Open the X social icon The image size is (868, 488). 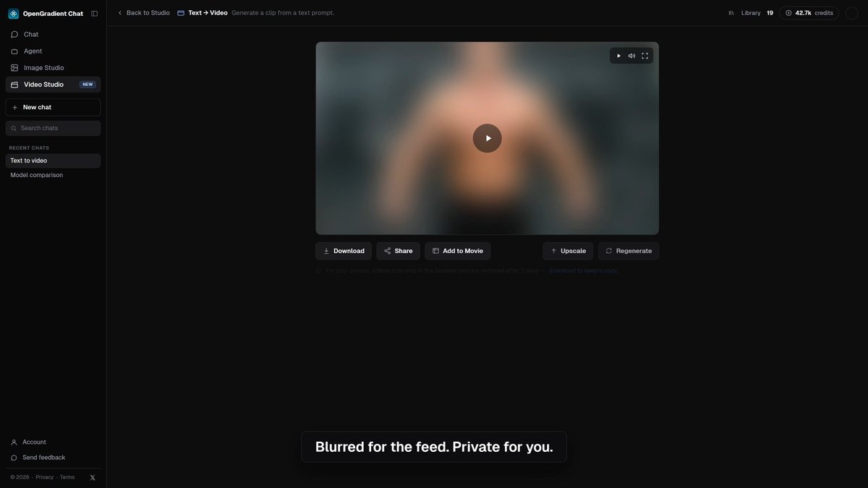(x=92, y=477)
